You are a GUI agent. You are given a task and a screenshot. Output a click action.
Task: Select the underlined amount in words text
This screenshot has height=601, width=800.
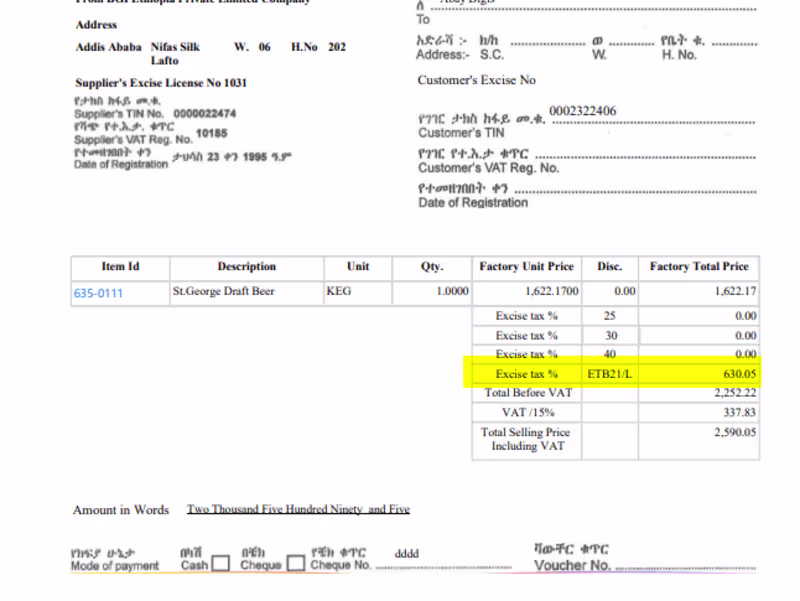[297, 509]
